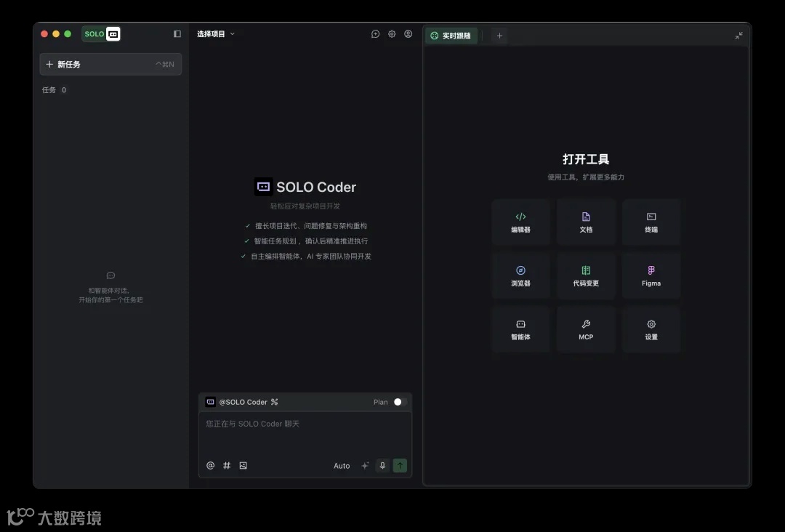
Task: Open the Figma tool tile
Action: [651, 275]
